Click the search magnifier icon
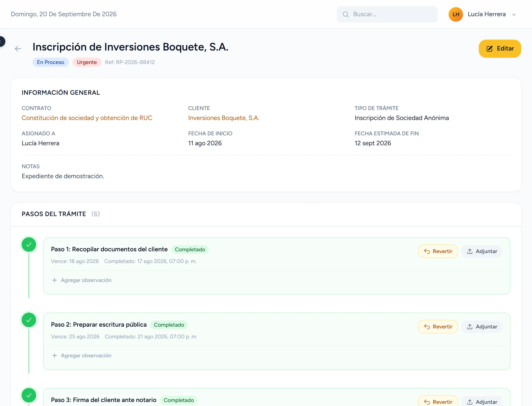 click(346, 14)
